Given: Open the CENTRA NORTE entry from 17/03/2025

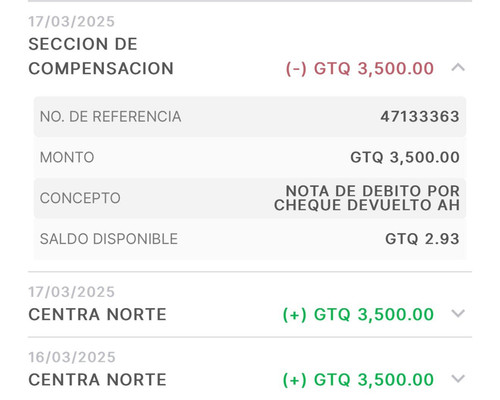Looking at the screenshot, I should pos(97,314).
